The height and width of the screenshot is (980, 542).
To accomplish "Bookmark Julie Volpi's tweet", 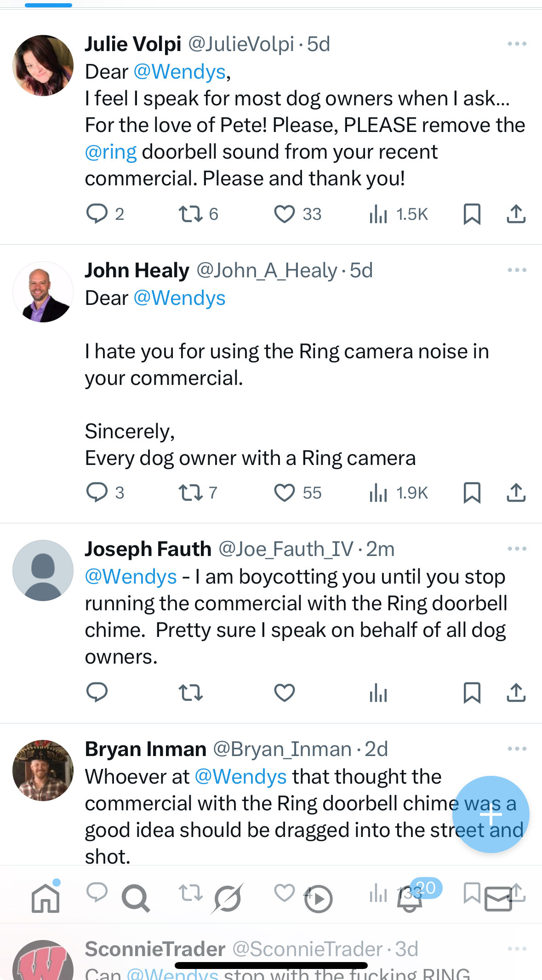I will [x=472, y=214].
